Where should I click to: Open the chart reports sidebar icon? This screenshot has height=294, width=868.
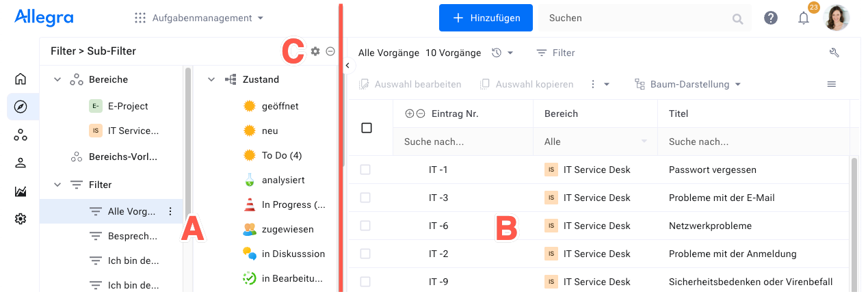point(21,191)
